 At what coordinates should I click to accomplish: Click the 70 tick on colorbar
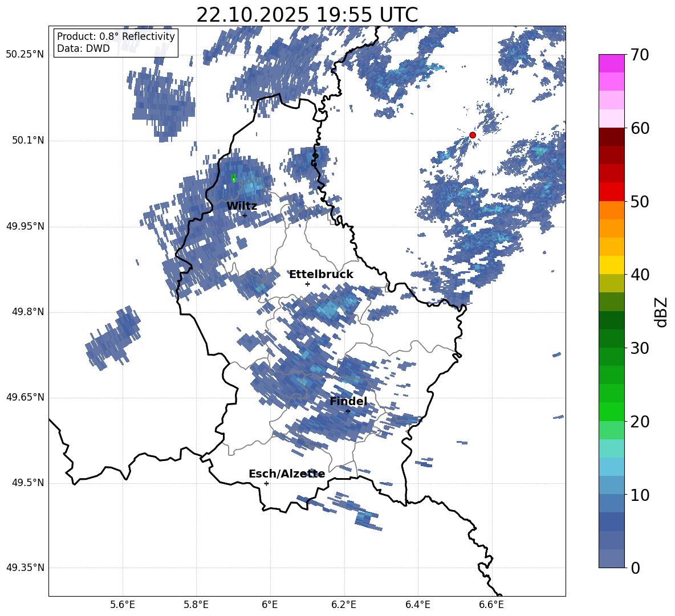[x=640, y=55]
